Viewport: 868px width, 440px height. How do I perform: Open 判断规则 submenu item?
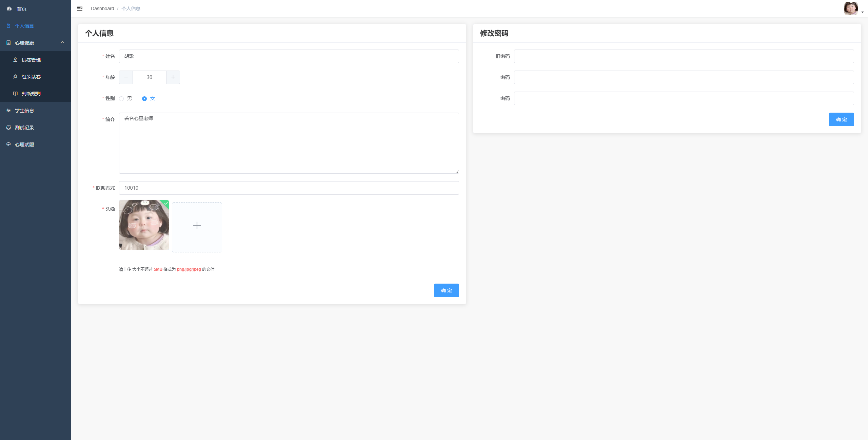click(x=36, y=94)
